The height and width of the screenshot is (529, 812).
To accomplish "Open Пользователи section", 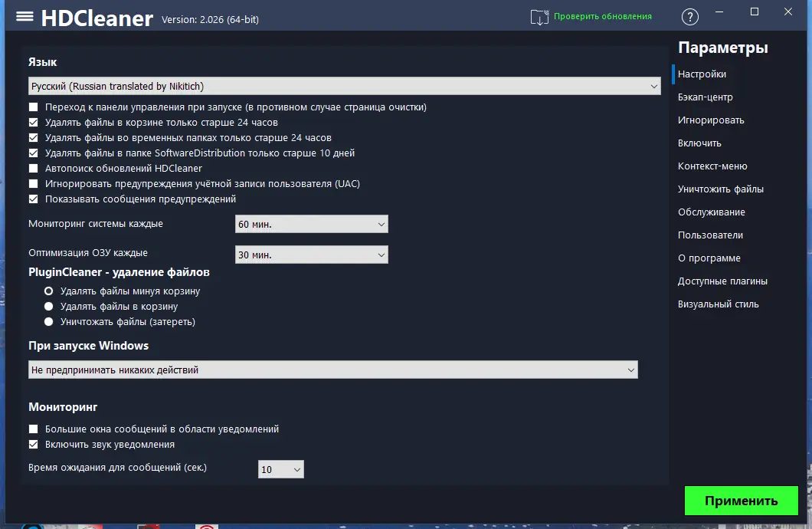I will tap(711, 235).
